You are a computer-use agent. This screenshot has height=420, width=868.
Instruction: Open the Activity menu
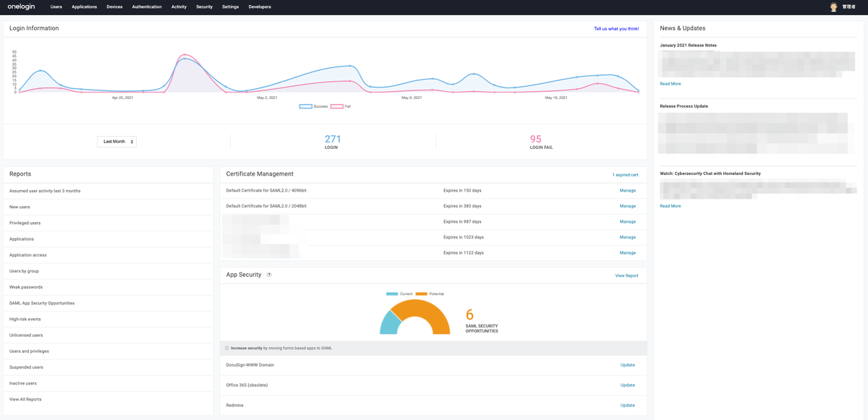click(179, 7)
